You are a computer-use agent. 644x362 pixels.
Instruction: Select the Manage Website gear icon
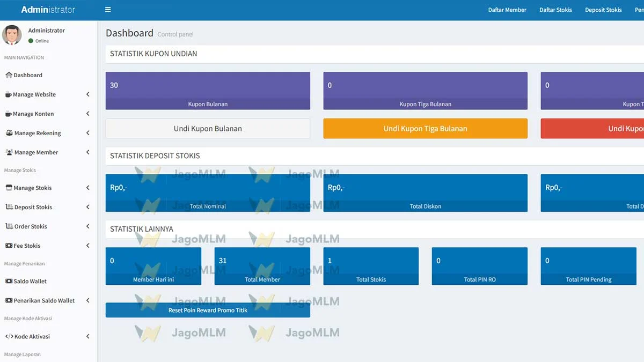coord(8,94)
